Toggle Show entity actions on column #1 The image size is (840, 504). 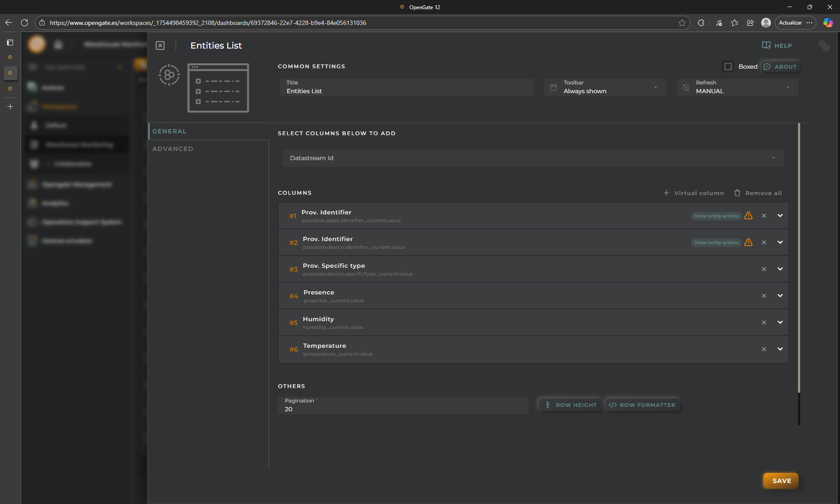pos(716,216)
